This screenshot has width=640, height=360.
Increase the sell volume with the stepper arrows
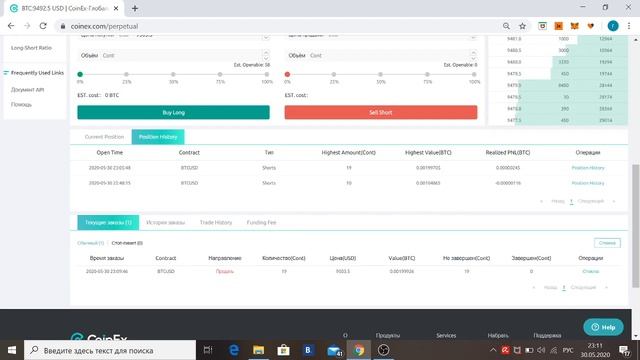click(x=473, y=52)
